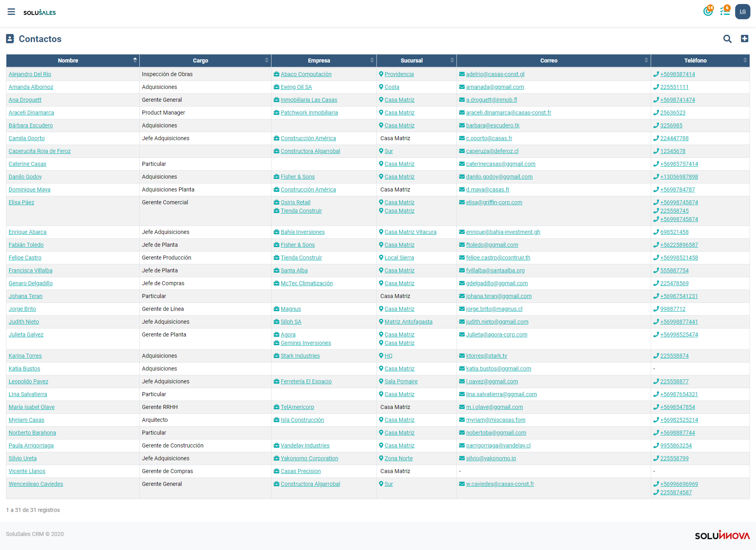This screenshot has height=550, width=756.
Task: Click briefcase icon next to Ewing Oil SA
Action: pos(276,87)
